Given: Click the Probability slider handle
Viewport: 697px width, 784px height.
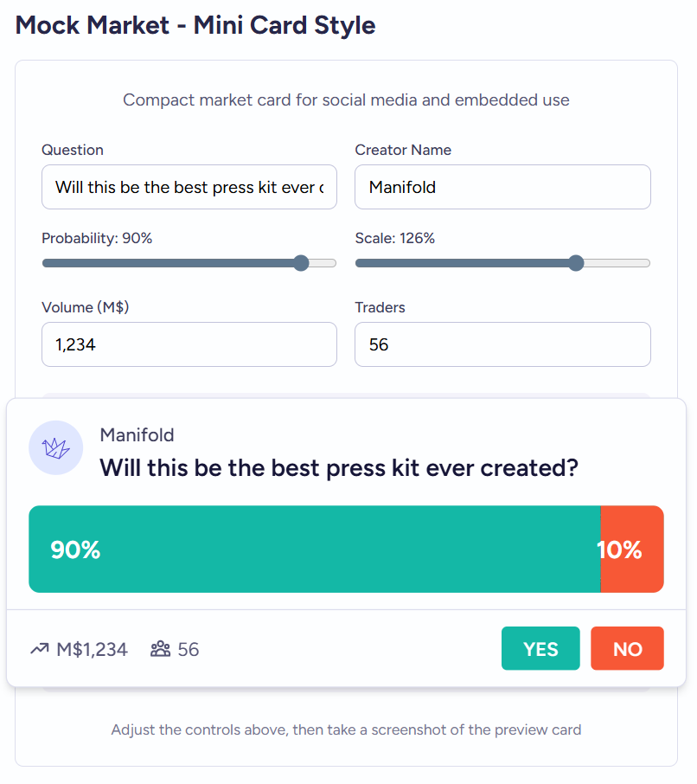Looking at the screenshot, I should coord(301,263).
